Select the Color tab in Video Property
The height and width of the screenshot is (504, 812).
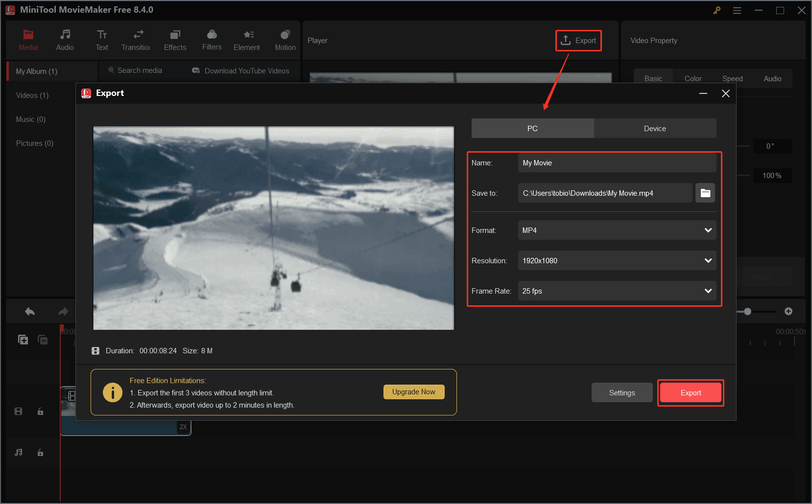pyautogui.click(x=693, y=78)
